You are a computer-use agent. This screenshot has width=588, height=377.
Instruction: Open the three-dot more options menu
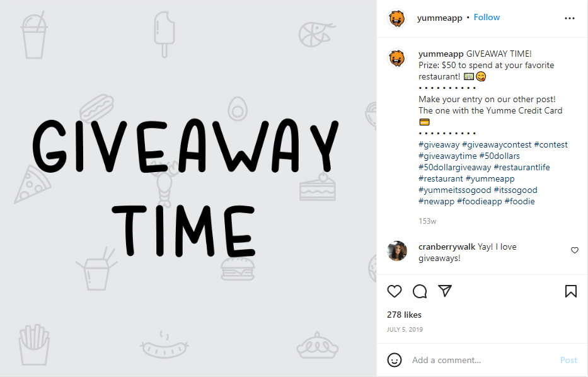point(569,18)
